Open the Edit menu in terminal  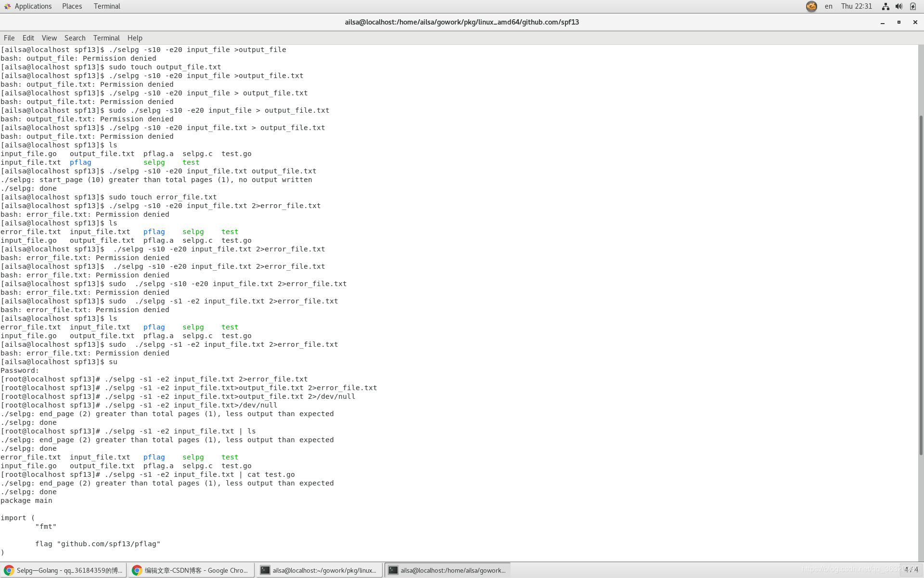tap(28, 38)
